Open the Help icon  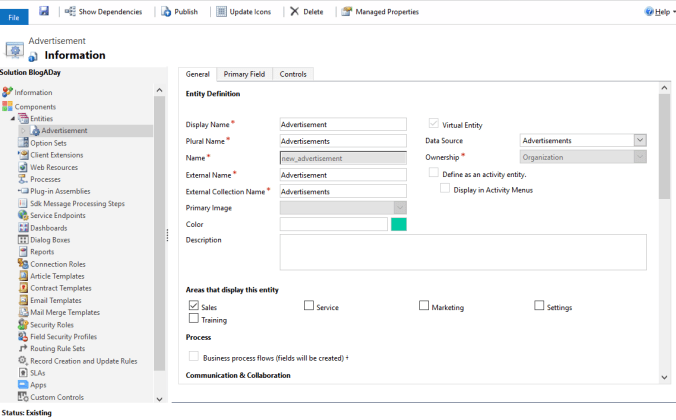[649, 12]
